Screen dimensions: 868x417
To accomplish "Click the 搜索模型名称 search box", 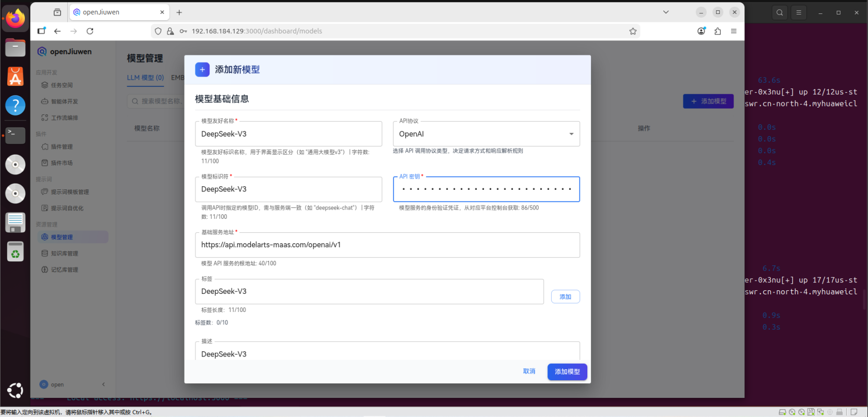I will click(x=155, y=101).
